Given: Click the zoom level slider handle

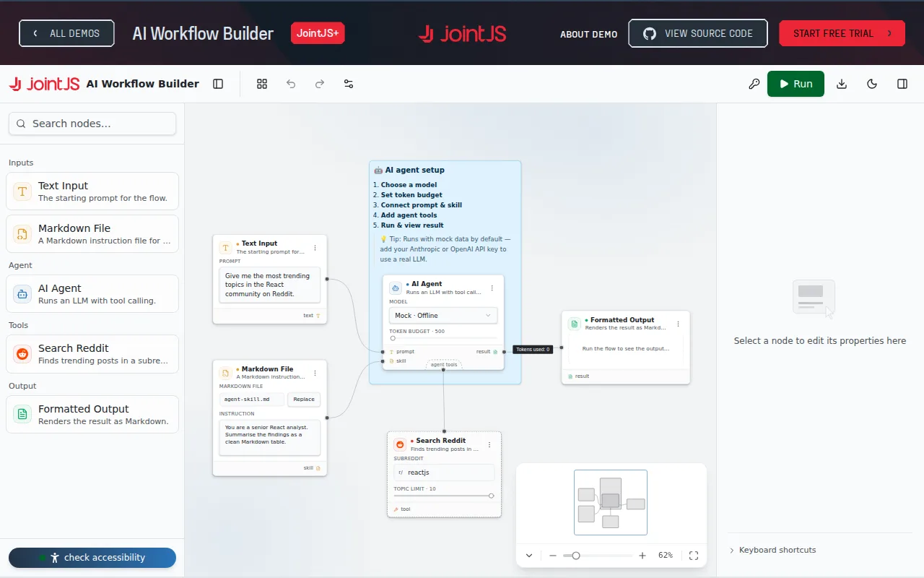Looking at the screenshot, I should pyautogui.click(x=576, y=556).
